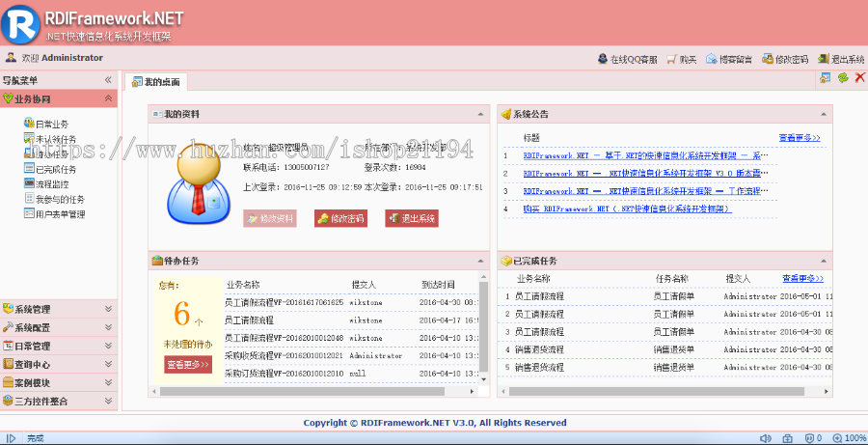Screen dimensions: 868x445
Task: Expand the 系统管理 accordion section
Action: click(x=108, y=309)
